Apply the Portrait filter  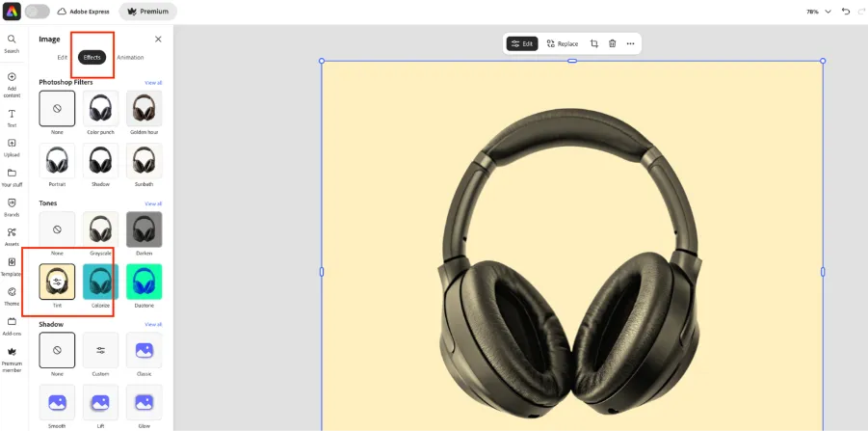pyautogui.click(x=57, y=161)
